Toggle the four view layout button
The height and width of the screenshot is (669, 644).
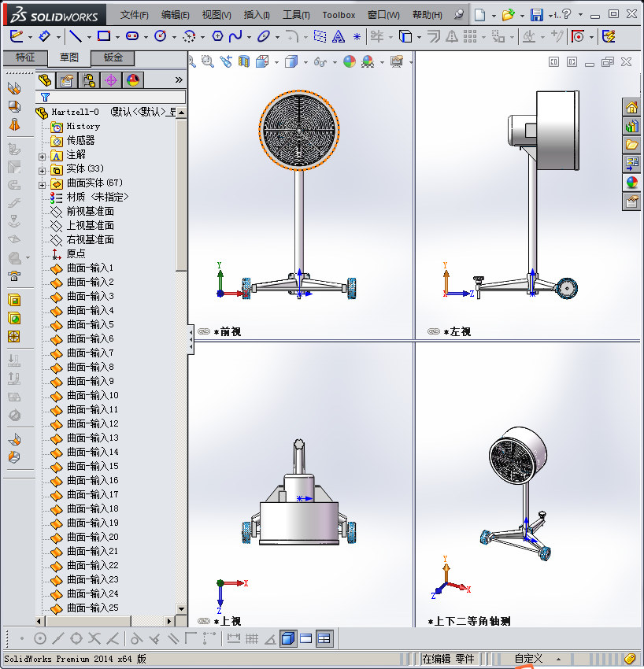(324, 639)
